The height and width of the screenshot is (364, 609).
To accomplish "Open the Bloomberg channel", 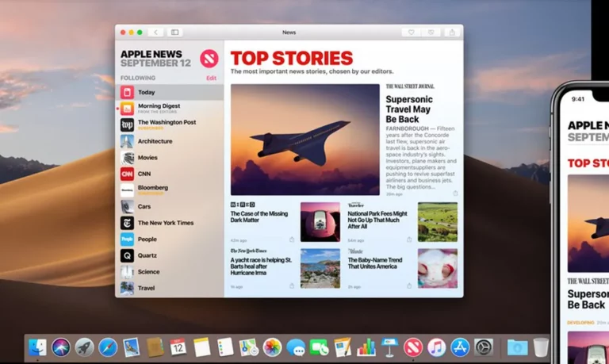I will coord(170,190).
